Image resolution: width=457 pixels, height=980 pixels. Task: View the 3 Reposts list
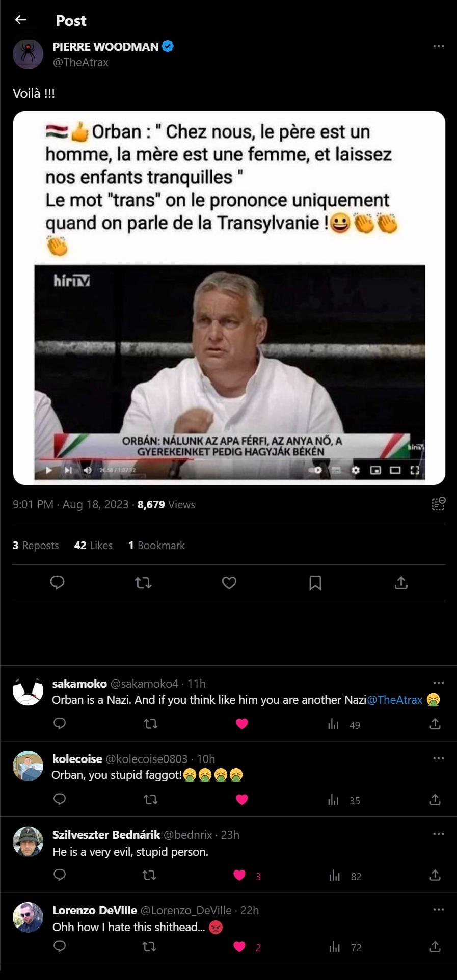click(x=36, y=545)
